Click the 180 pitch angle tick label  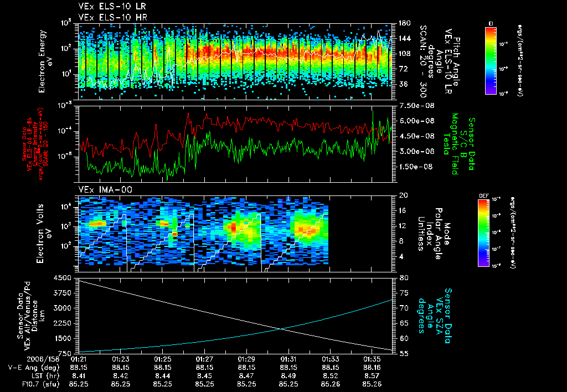point(405,23)
